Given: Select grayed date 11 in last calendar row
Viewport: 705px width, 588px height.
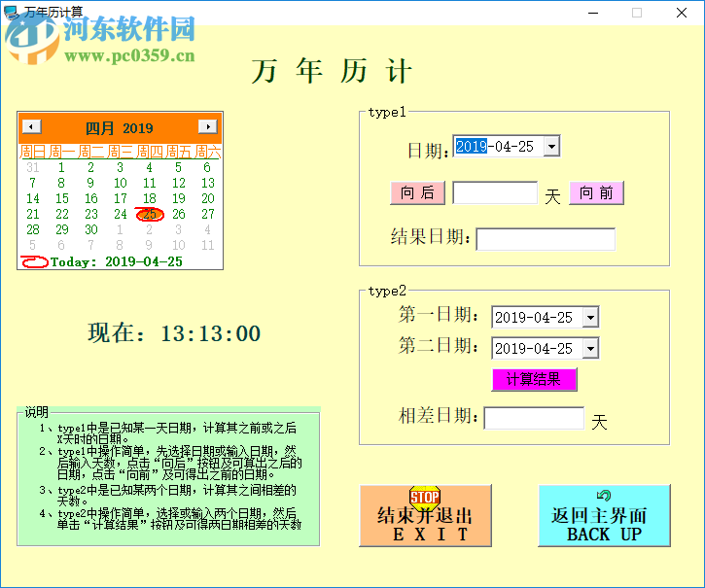Looking at the screenshot, I should [208, 245].
